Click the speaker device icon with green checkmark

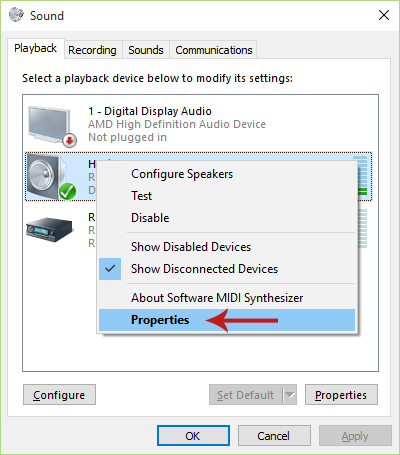tap(51, 177)
